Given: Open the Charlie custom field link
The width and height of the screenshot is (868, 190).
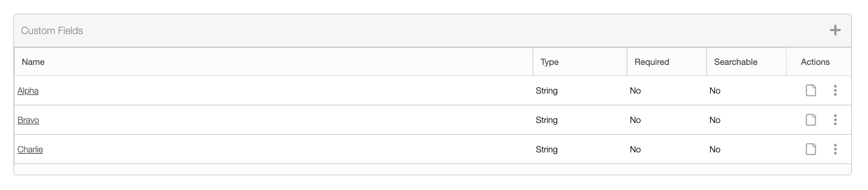Looking at the screenshot, I should click(30, 149).
